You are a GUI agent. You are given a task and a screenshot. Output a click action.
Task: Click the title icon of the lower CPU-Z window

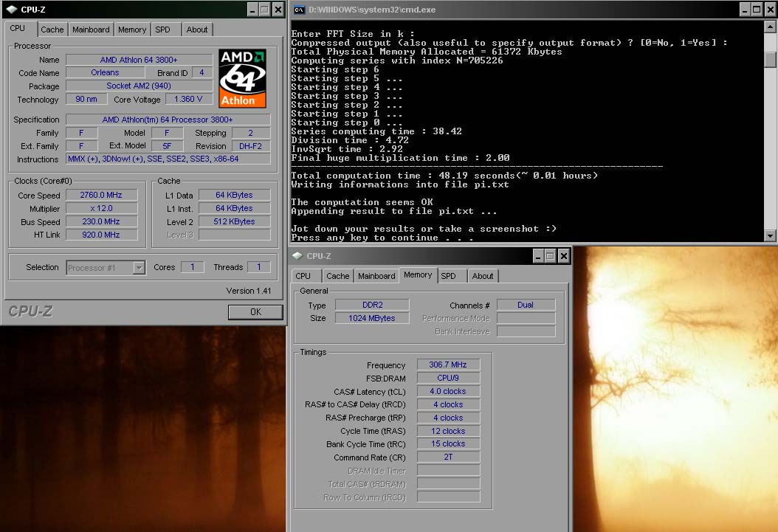(x=297, y=256)
